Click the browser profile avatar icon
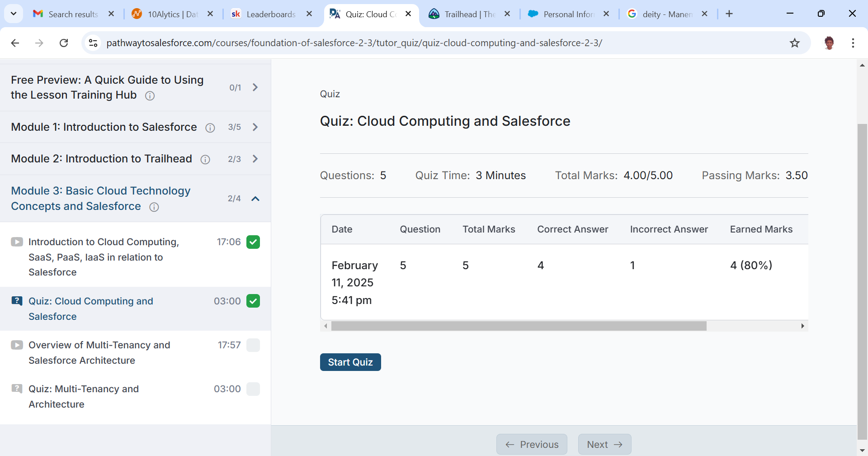This screenshot has height=456, width=868. tap(830, 43)
